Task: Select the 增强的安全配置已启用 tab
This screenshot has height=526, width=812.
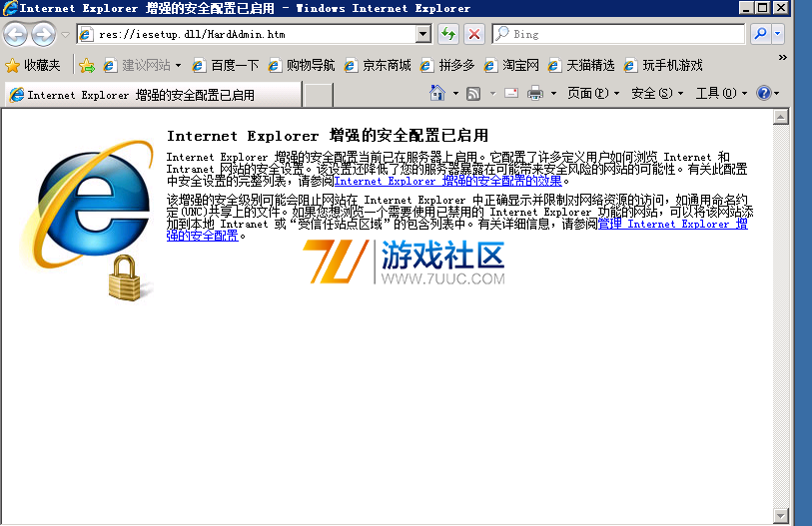Action: 153,95
